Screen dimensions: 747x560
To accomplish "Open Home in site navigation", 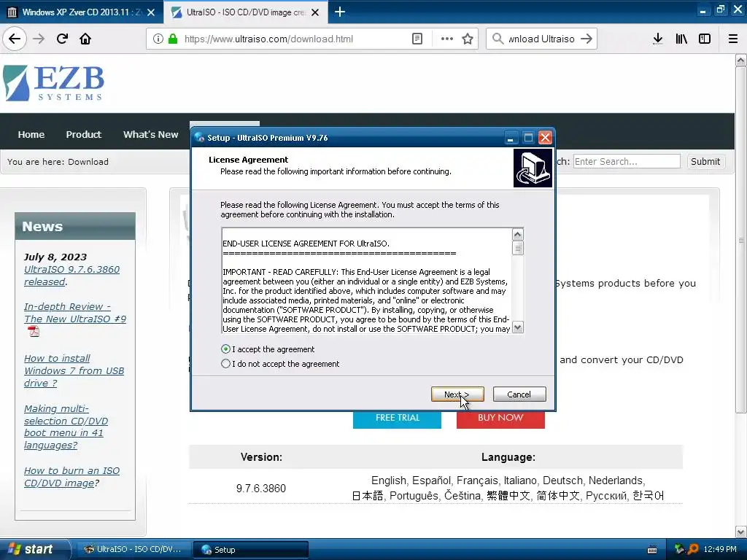I will [x=31, y=135].
